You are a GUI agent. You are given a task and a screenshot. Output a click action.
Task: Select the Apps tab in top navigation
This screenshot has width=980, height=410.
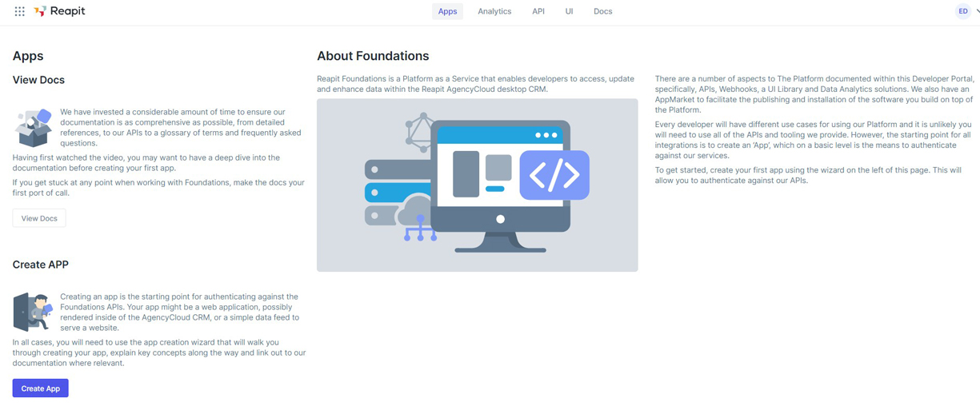[x=447, y=11]
